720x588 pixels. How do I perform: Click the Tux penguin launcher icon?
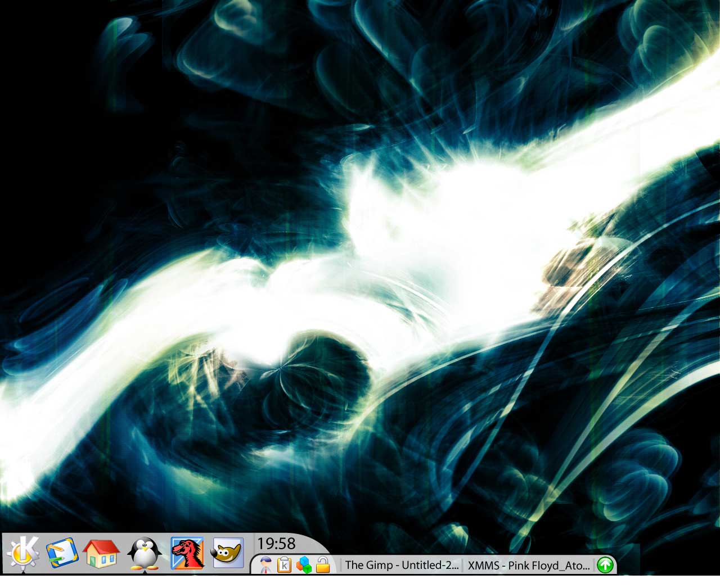(x=145, y=554)
